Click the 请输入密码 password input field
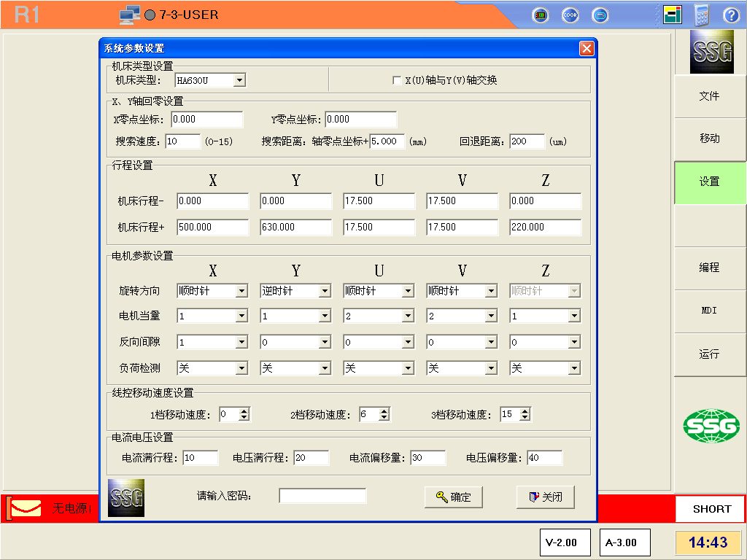This screenshot has width=747, height=560. (x=322, y=496)
